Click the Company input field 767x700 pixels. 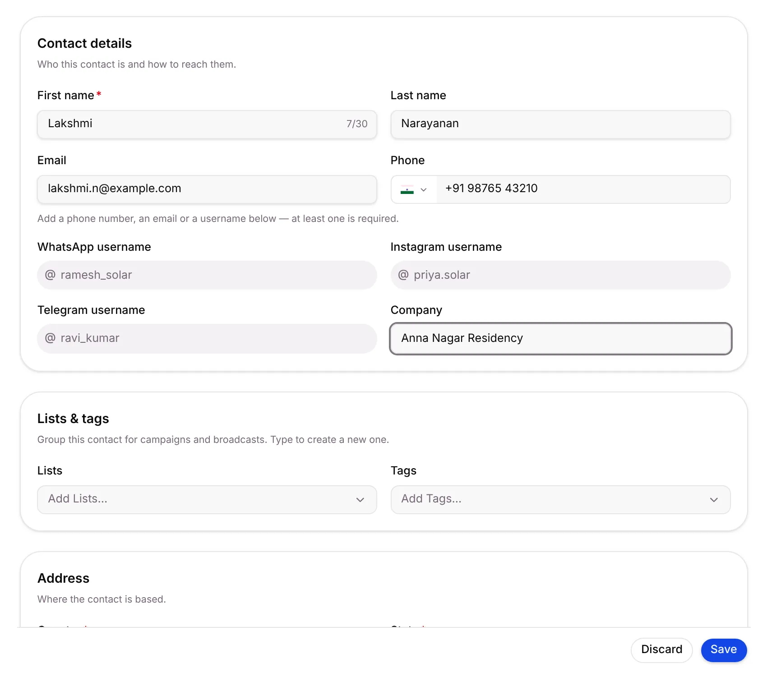[x=560, y=338]
